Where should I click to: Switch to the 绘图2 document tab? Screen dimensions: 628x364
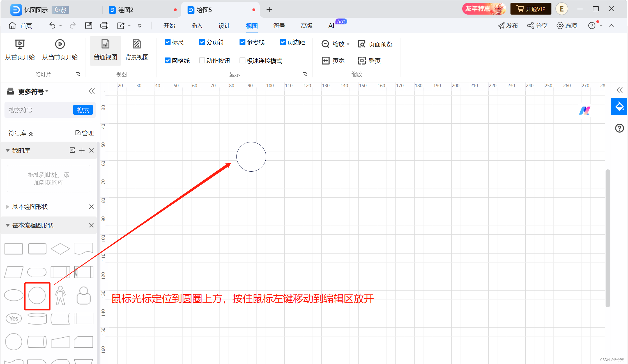pos(126,10)
